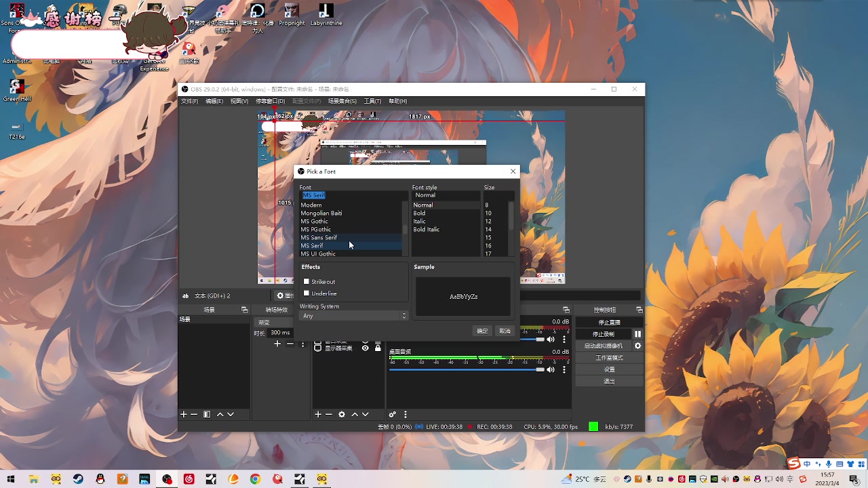The height and width of the screenshot is (488, 868).
Task: Open the 帮助(H) menu in OBS
Action: pyautogui.click(x=398, y=101)
